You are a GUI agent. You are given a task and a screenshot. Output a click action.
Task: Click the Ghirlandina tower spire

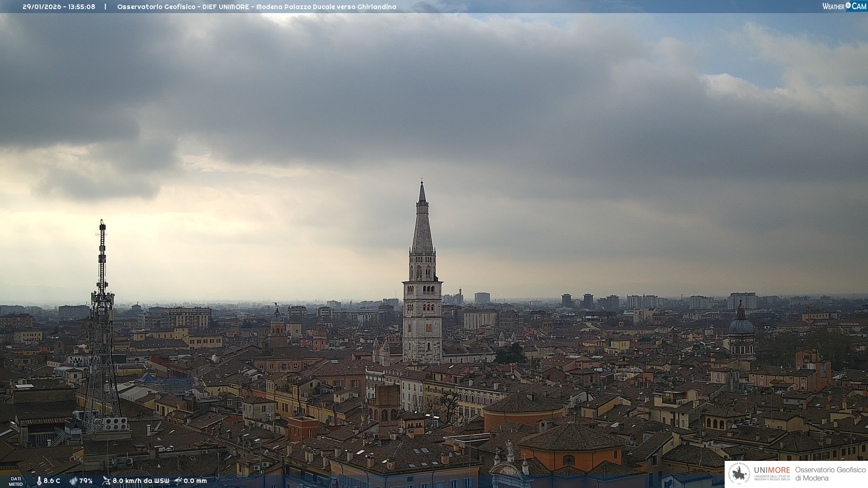click(x=422, y=226)
